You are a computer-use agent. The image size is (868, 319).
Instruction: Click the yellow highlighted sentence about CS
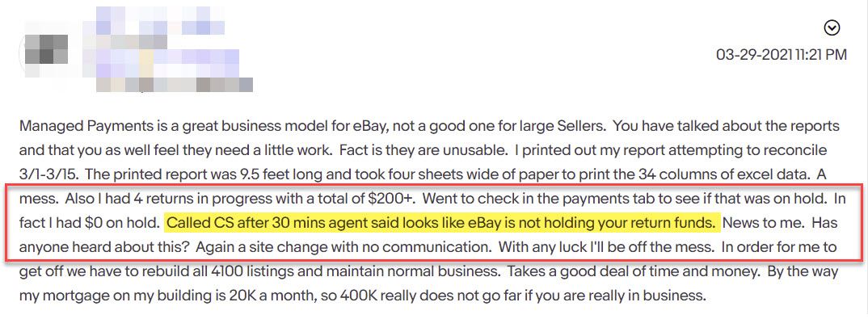(x=443, y=223)
